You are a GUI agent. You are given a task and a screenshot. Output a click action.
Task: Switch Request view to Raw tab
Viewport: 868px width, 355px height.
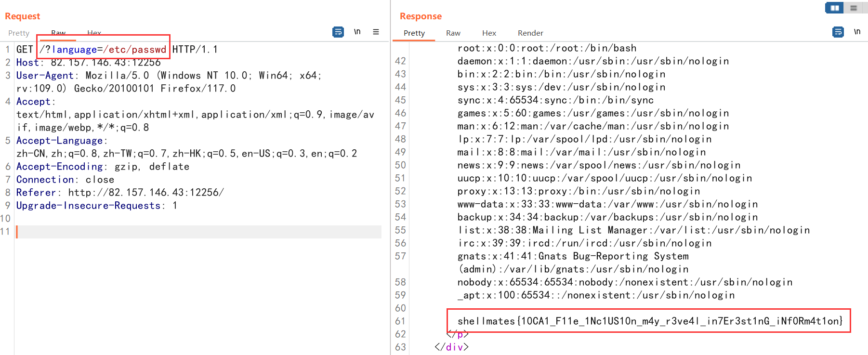58,33
